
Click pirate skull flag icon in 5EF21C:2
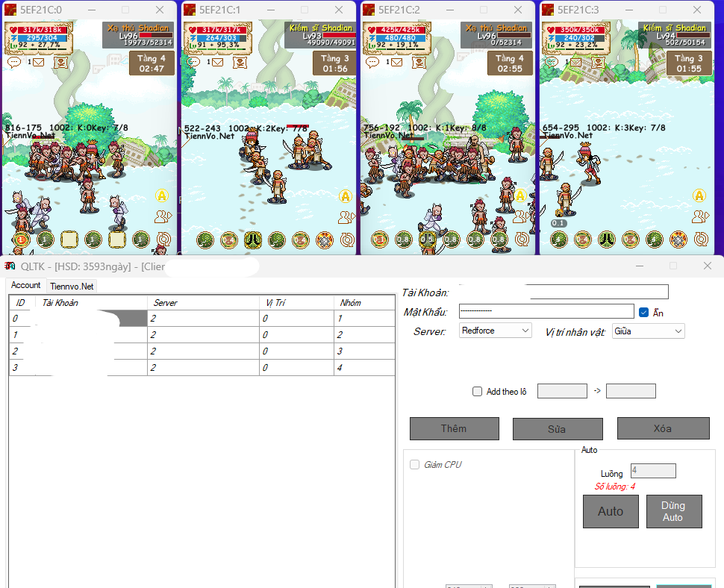pyautogui.click(x=420, y=63)
